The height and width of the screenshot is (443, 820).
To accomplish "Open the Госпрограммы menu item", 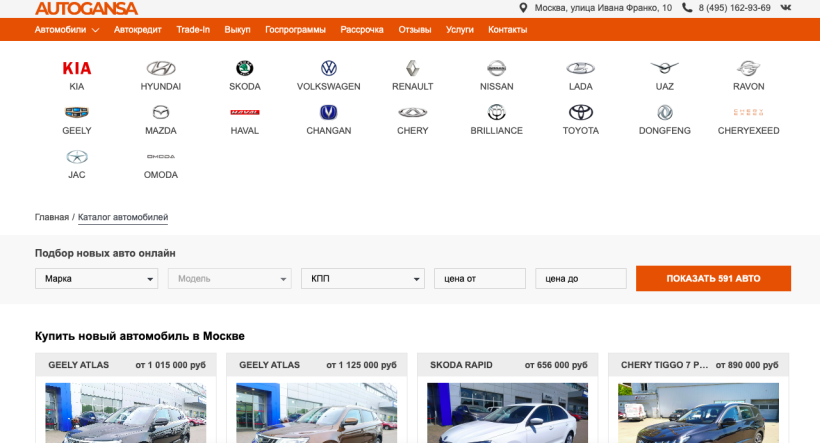I will [295, 30].
